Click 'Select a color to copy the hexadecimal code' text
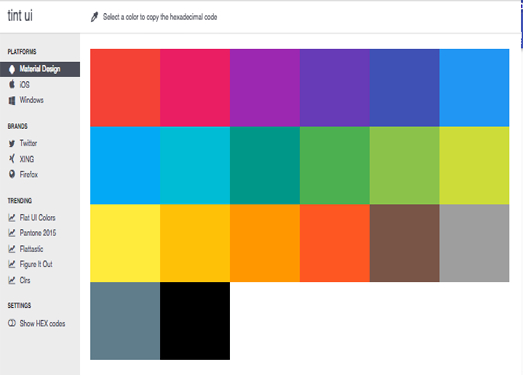The width and height of the screenshot is (523, 375). (160, 17)
